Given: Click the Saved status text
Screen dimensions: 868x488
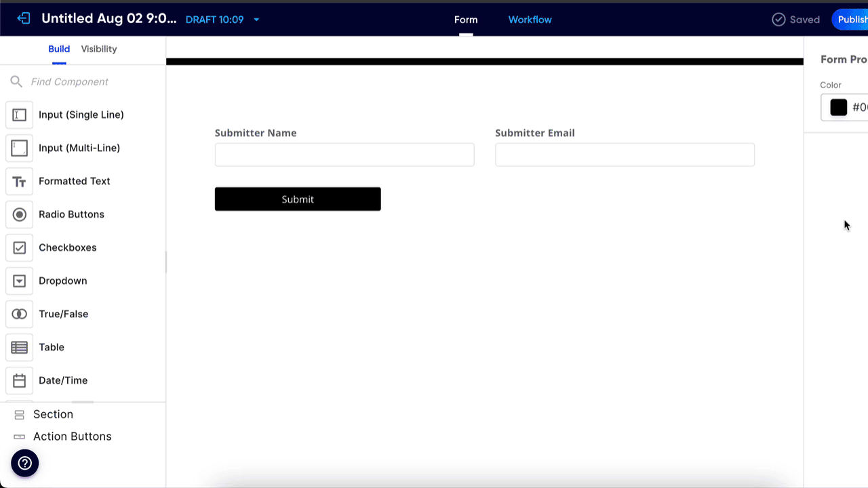Looking at the screenshot, I should pos(805,20).
